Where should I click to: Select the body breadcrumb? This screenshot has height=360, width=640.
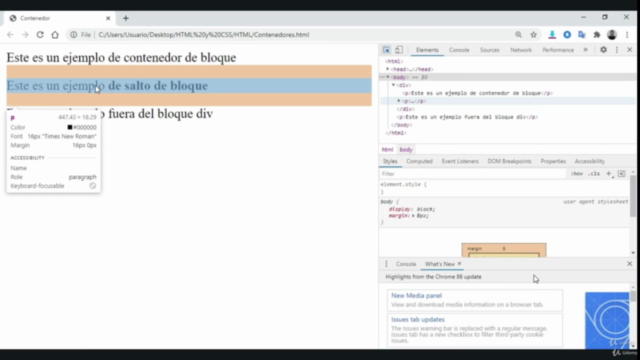(x=406, y=150)
